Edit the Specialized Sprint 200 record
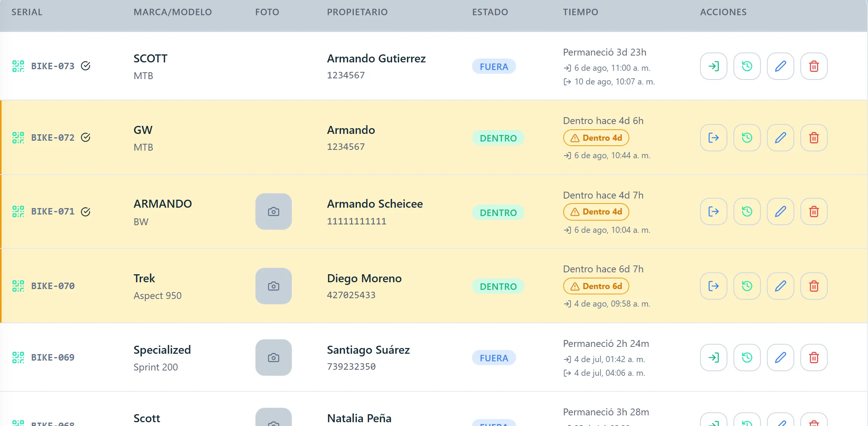Screen dimensions: 868x426 [x=780, y=358]
